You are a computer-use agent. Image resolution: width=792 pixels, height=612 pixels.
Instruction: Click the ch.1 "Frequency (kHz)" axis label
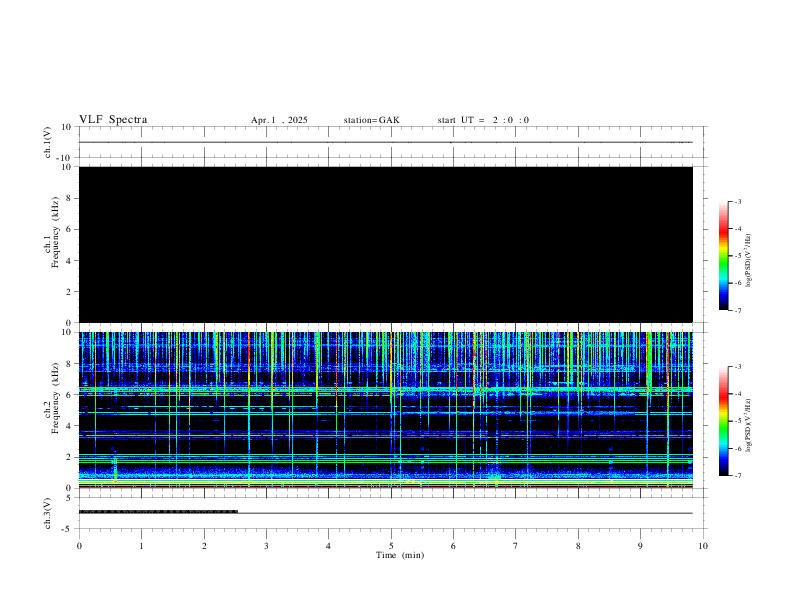pyautogui.click(x=55, y=232)
